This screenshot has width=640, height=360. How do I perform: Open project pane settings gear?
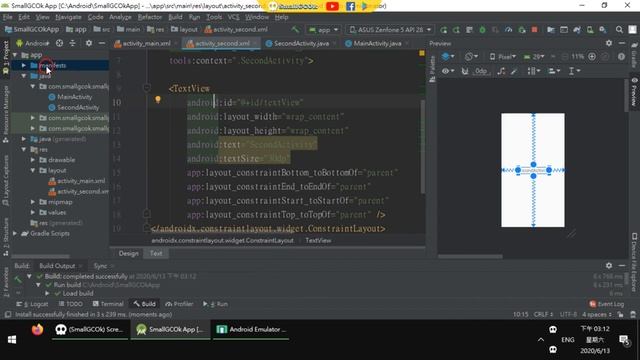89,43
